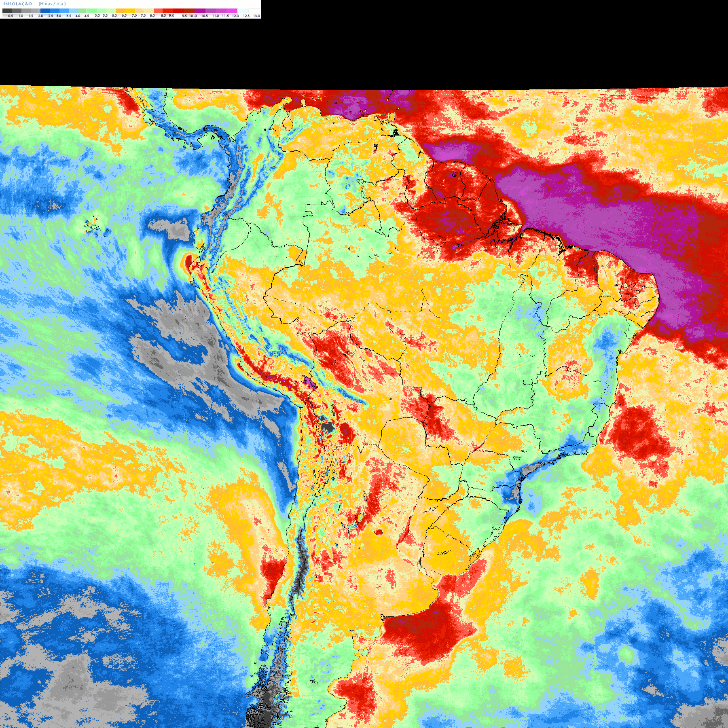
Task: Select the 2.5 legend value label
Action: pyautogui.click(x=51, y=16)
